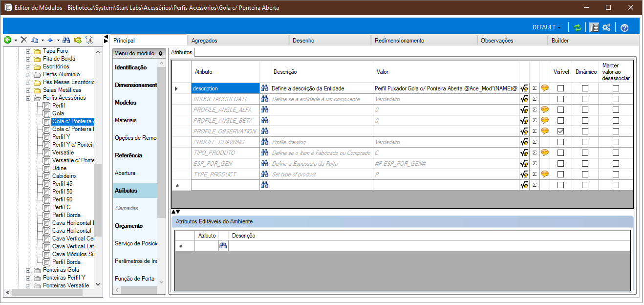Click the copy documents icon in library toolbar
Viewport: 644px width, 305px height.
tap(34, 40)
